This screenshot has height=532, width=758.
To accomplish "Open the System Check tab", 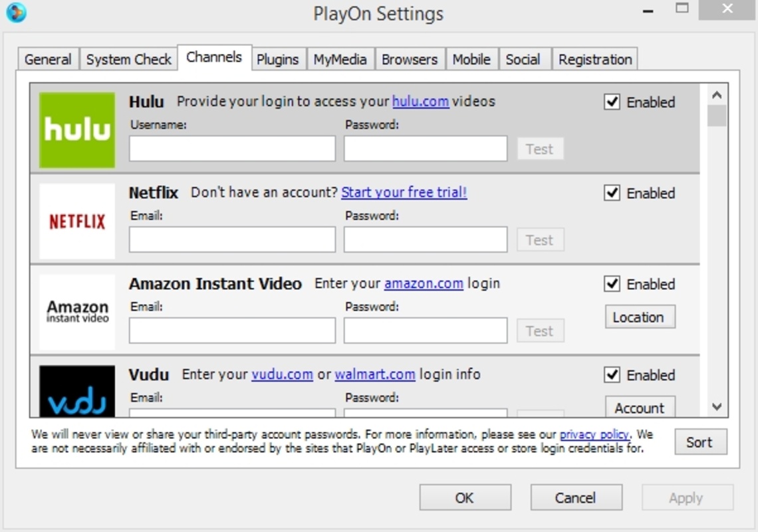I will 129,60.
